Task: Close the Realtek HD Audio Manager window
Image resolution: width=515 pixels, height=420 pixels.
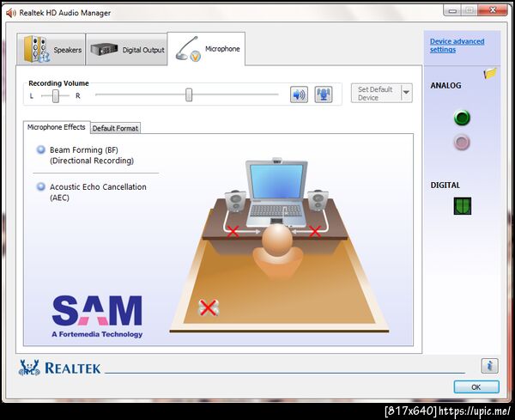Action: click(493, 10)
